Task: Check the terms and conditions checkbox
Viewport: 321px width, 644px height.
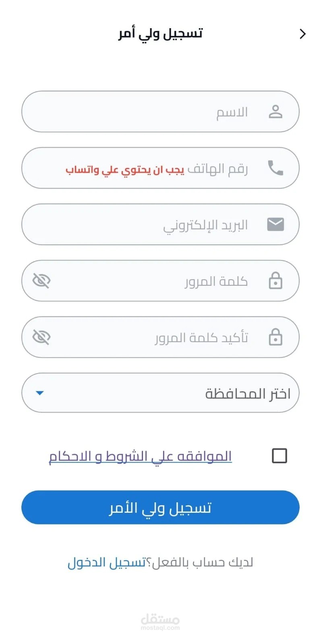Action: (280, 456)
